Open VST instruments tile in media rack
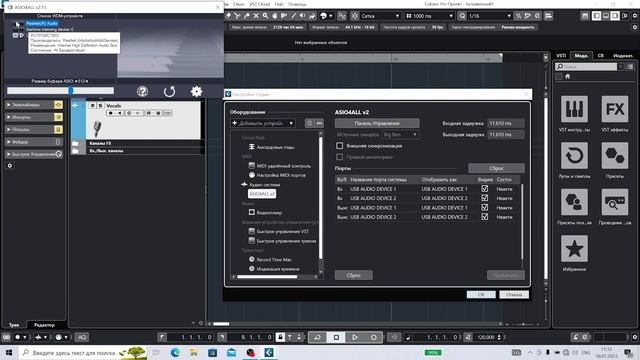640x360 pixels. (x=574, y=109)
